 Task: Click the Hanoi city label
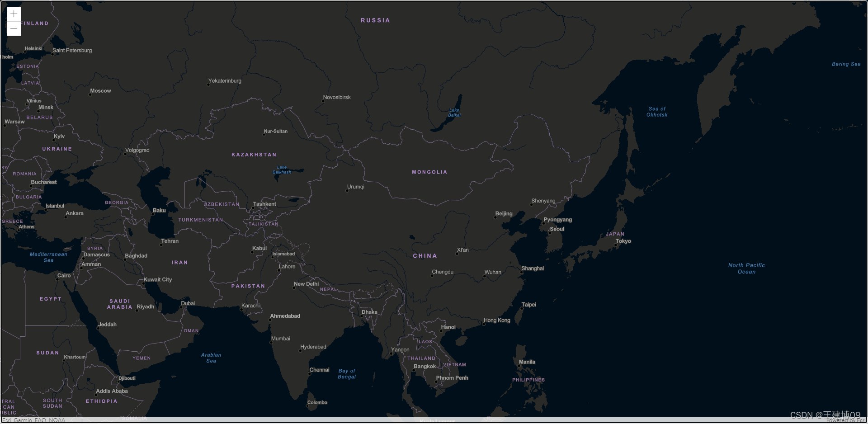[448, 327]
